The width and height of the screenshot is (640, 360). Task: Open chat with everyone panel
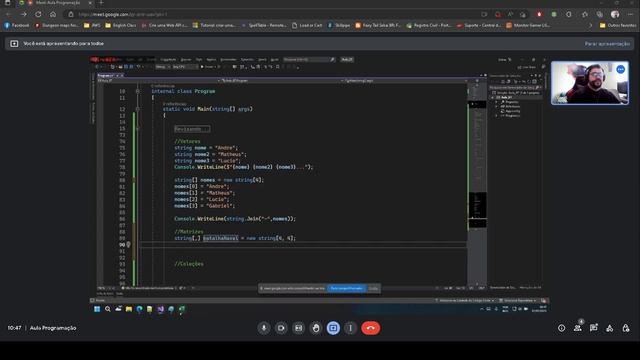(x=593, y=328)
